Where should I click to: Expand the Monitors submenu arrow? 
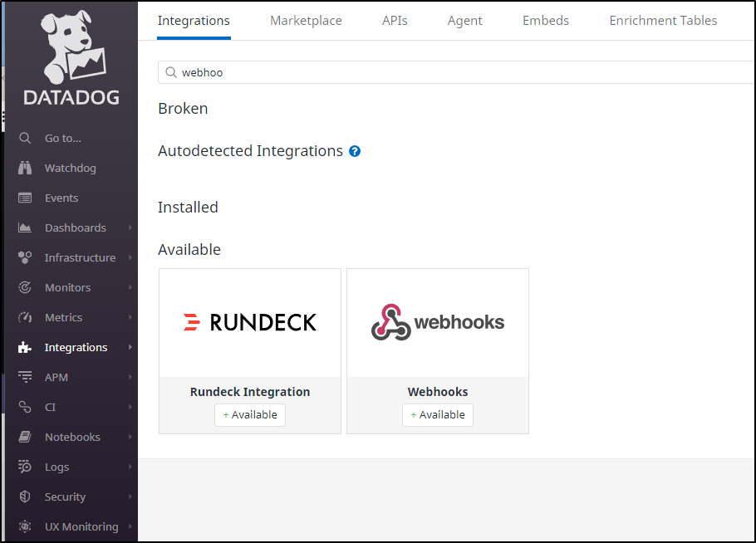[130, 287]
